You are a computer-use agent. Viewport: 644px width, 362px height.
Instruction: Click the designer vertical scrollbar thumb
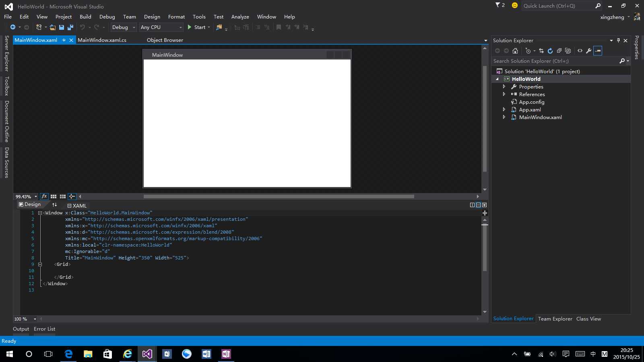point(485,119)
